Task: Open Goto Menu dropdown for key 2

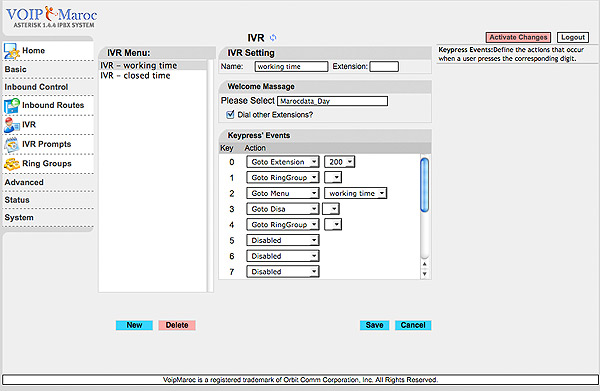Action: (282, 193)
